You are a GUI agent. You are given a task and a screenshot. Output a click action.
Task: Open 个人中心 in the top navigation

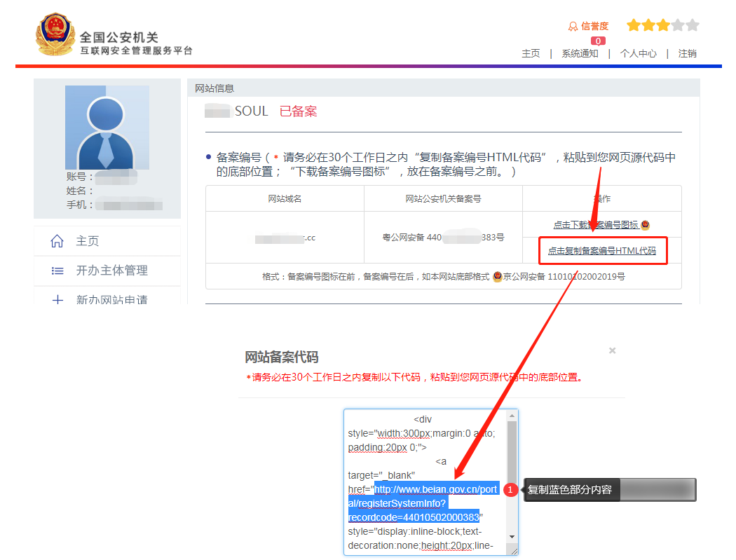click(x=639, y=53)
